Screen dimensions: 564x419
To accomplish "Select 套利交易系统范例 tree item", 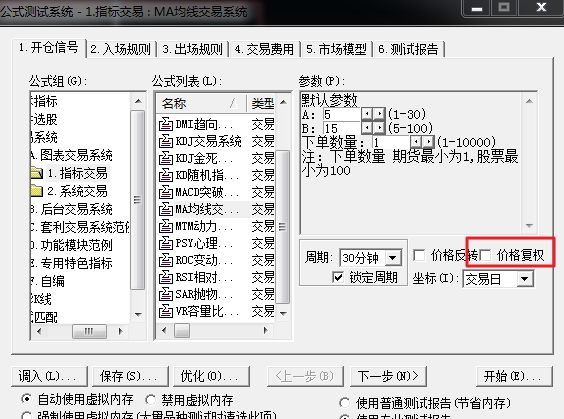I will coord(81,227).
